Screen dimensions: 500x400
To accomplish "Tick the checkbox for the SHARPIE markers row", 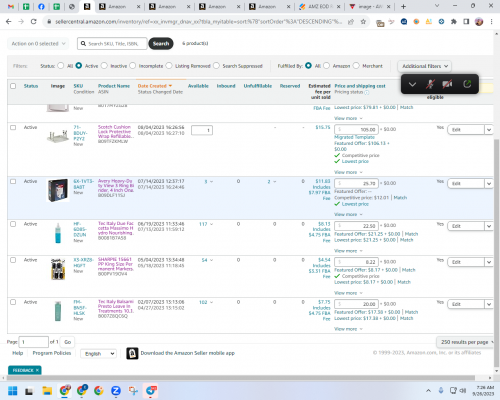I will [x=13, y=260].
